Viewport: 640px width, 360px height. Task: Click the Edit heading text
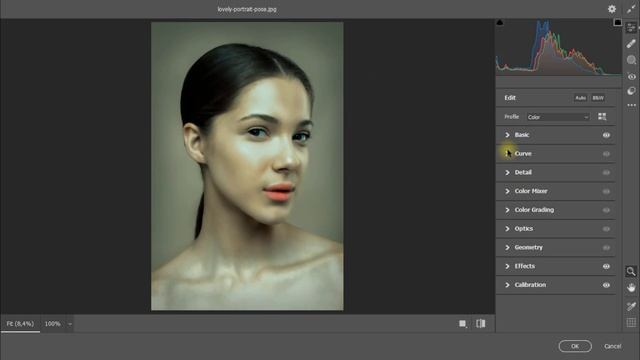point(510,98)
